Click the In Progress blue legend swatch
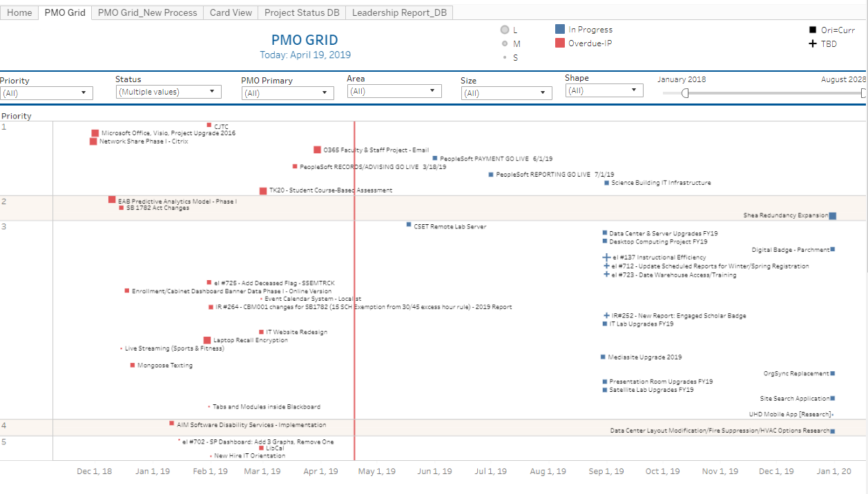 click(560, 30)
